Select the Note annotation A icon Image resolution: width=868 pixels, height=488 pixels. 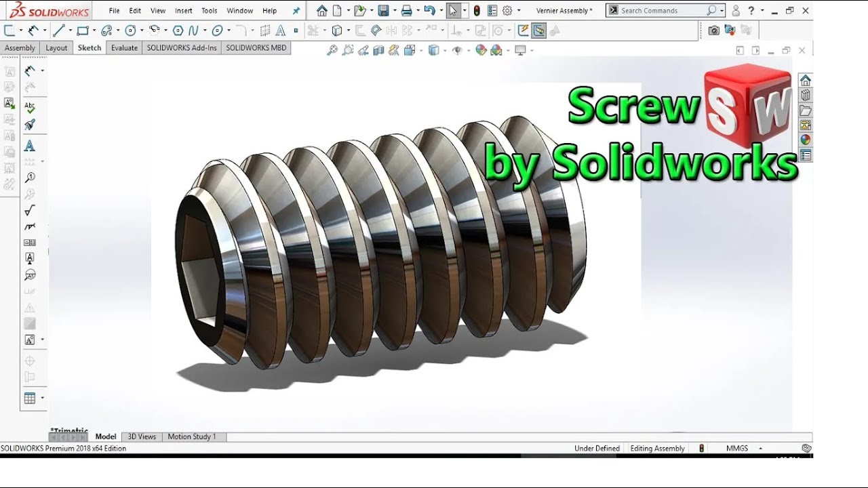tap(29, 146)
